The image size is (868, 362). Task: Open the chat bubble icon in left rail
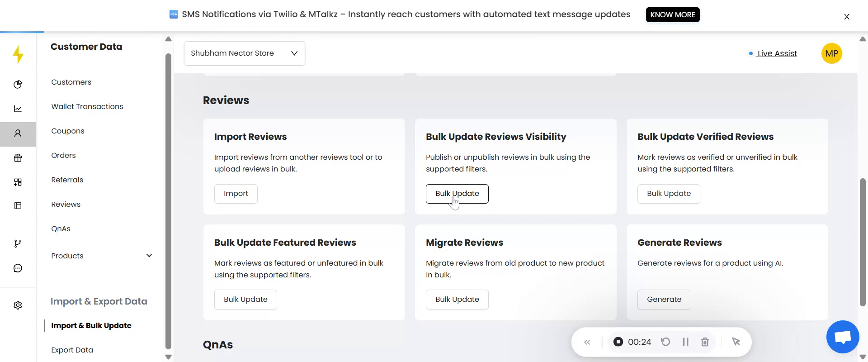18,268
